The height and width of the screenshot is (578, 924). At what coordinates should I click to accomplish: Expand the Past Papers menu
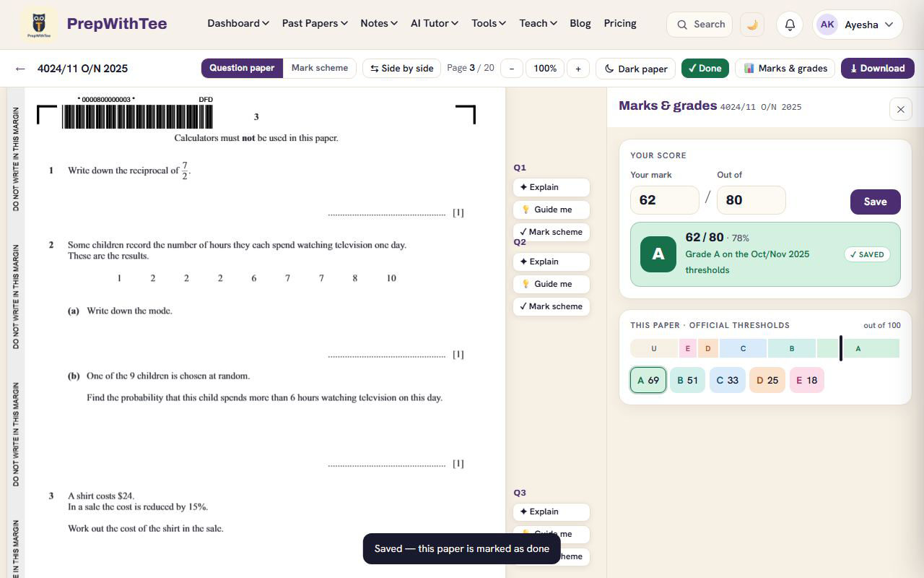point(315,23)
